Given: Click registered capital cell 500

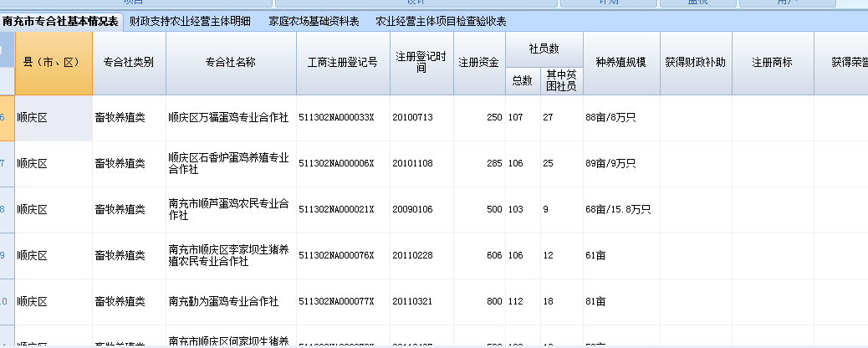Looking at the screenshot, I should [479, 209].
